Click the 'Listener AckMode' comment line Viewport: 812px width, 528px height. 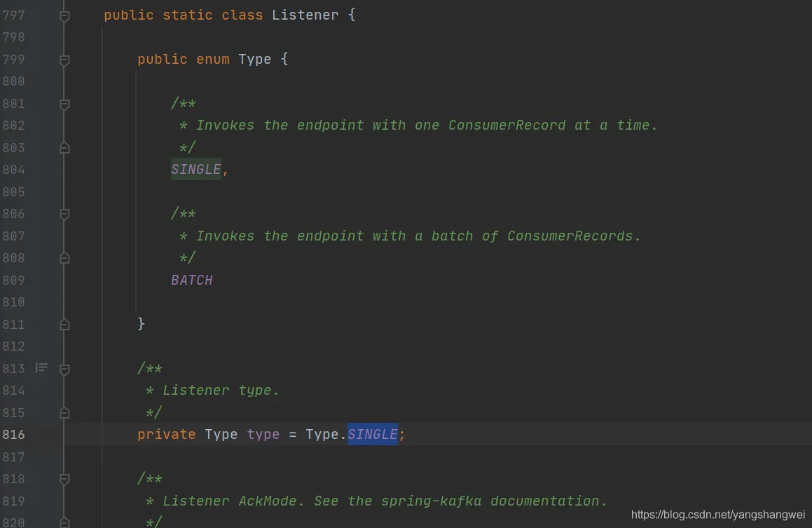[x=376, y=501]
